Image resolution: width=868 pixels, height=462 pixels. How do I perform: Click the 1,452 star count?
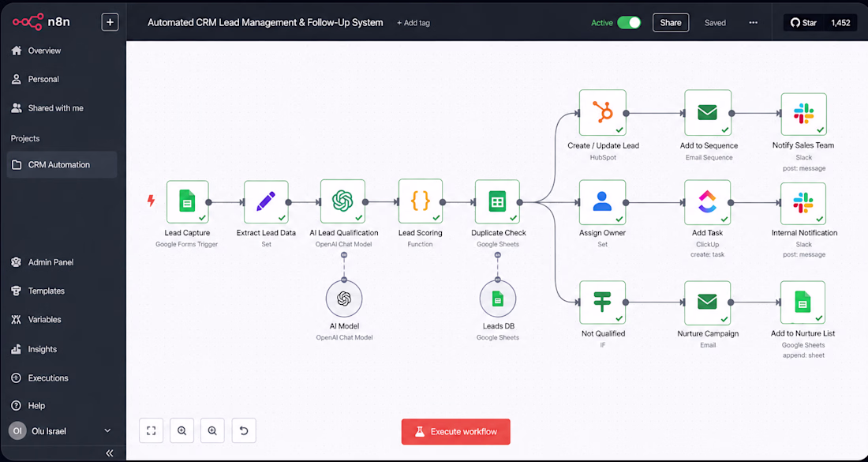[840, 23]
